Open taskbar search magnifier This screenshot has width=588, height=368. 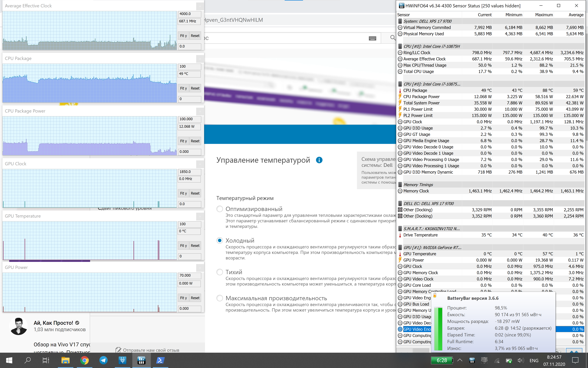pos(27,360)
